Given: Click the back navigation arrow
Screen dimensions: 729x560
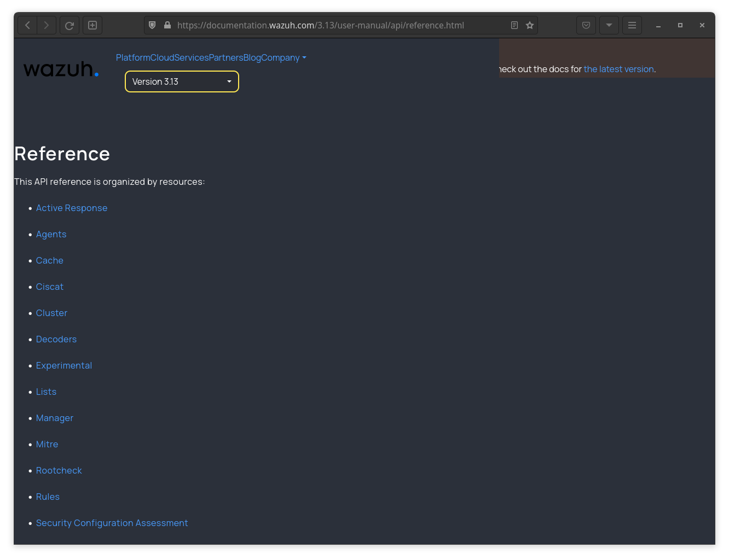Looking at the screenshot, I should pyautogui.click(x=27, y=25).
